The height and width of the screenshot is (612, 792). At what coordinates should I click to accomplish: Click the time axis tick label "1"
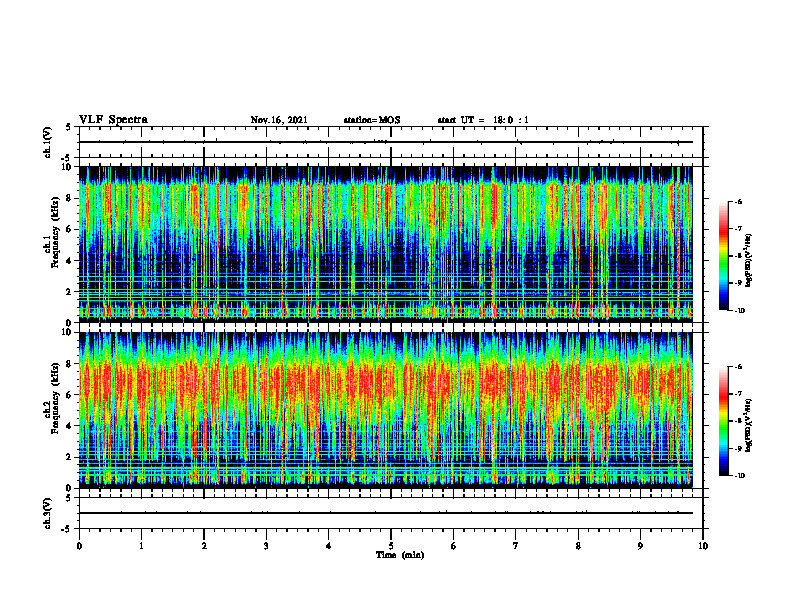[141, 546]
